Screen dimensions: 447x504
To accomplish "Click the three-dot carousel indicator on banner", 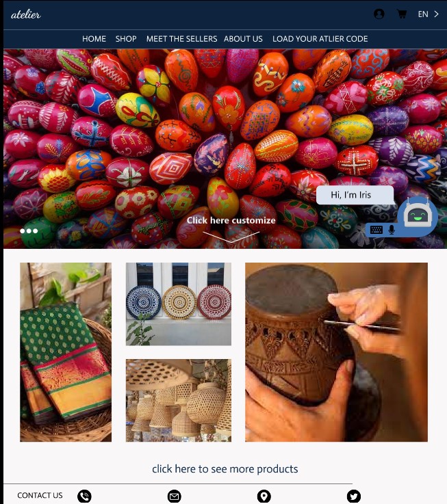I will point(29,230).
